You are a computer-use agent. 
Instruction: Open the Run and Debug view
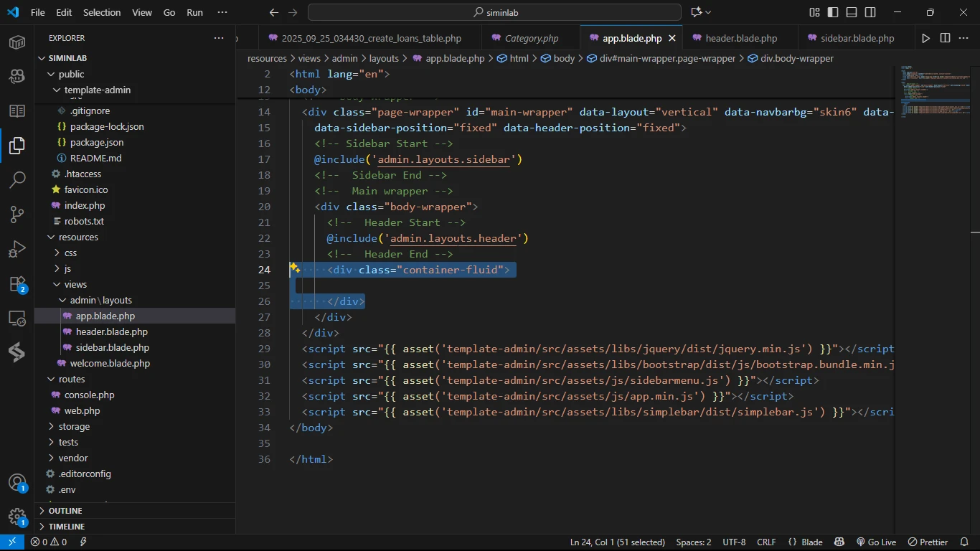(17, 249)
